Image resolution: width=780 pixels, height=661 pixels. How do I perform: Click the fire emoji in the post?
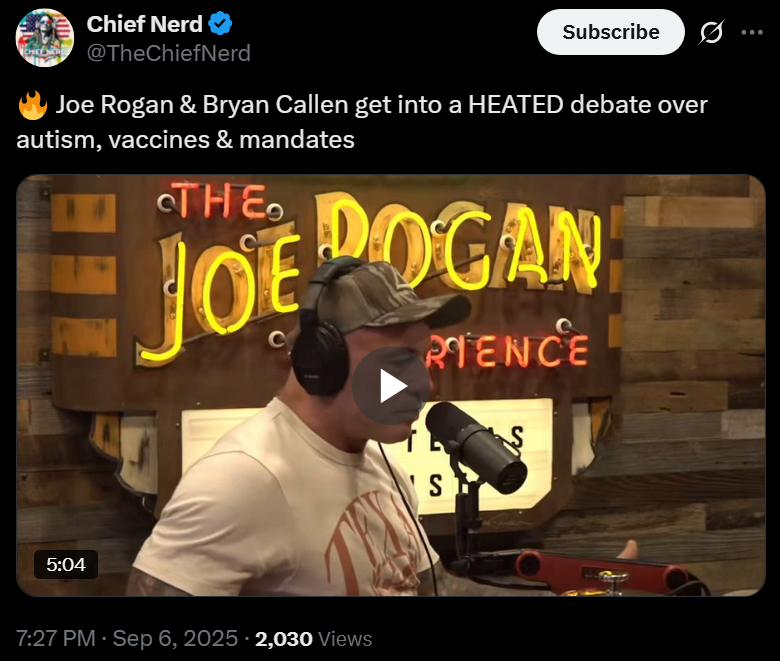point(32,105)
